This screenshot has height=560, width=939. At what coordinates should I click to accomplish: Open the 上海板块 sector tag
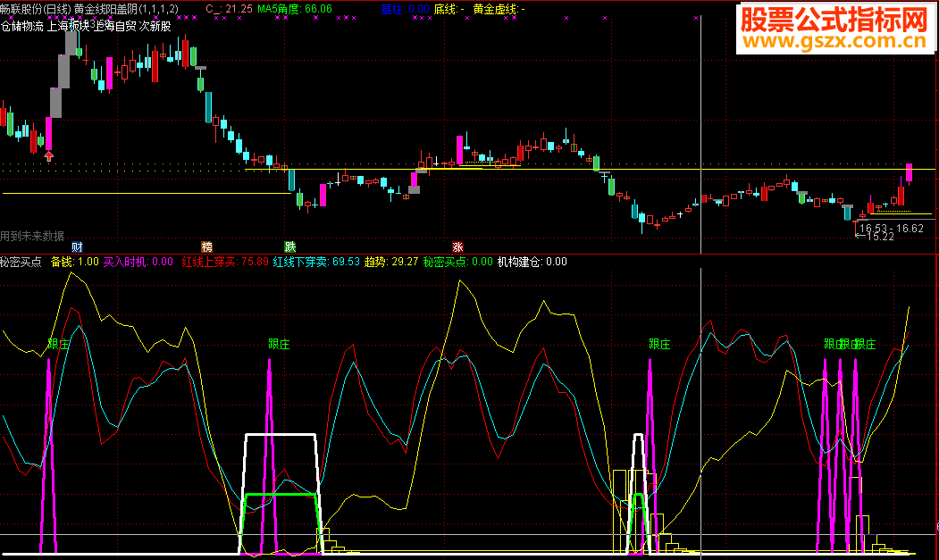point(68,27)
